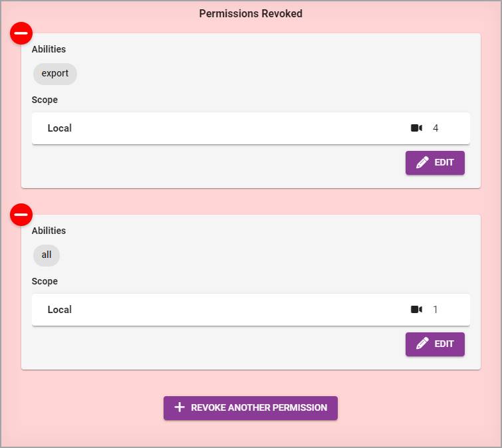Click plus icon on Revoke Another Permission
This screenshot has width=502, height=448.
[179, 407]
